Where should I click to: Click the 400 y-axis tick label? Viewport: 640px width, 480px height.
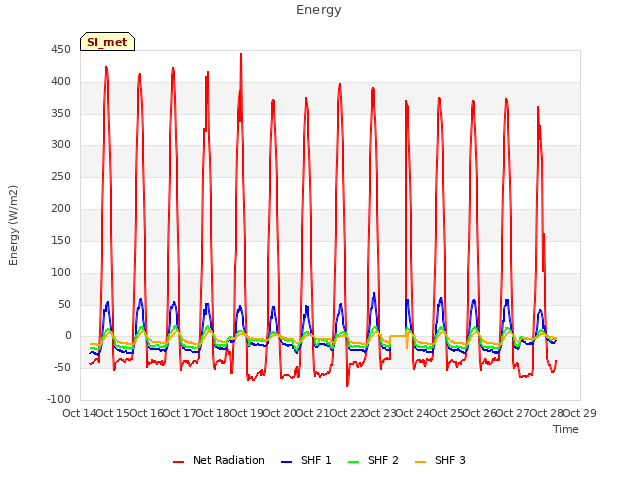(x=61, y=82)
